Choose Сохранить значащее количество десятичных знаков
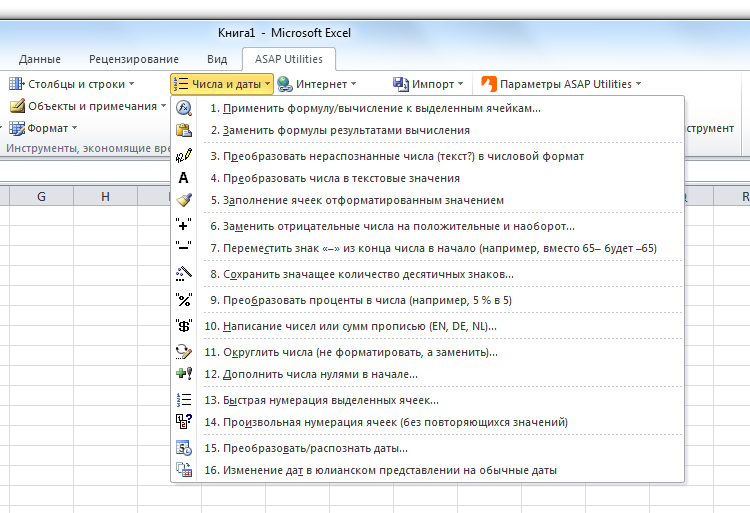750x513 pixels. (x=429, y=274)
